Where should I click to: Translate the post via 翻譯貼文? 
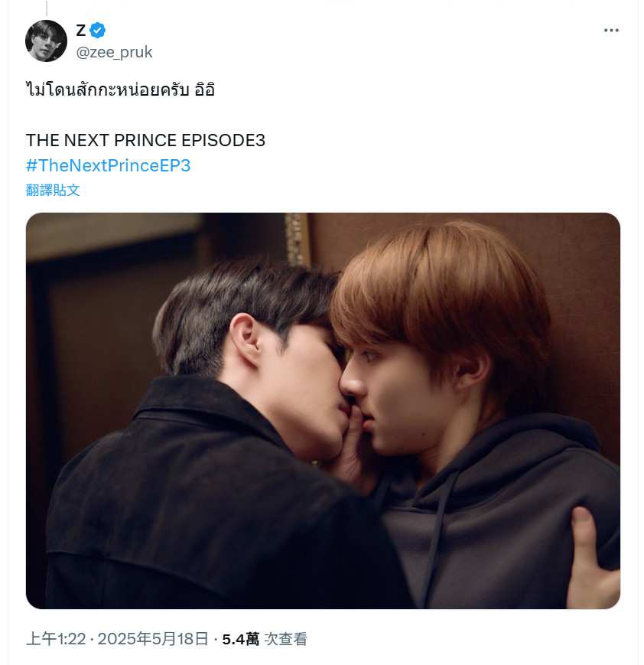[53, 190]
